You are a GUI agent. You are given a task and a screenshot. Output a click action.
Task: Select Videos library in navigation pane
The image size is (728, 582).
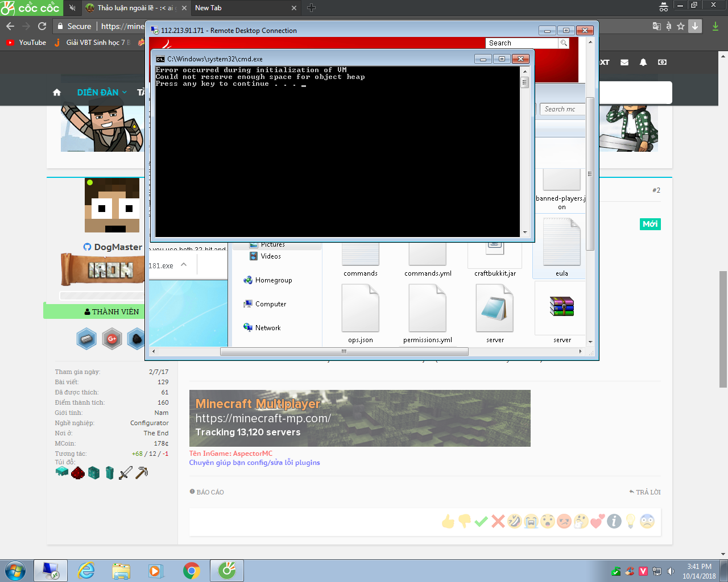(x=266, y=256)
